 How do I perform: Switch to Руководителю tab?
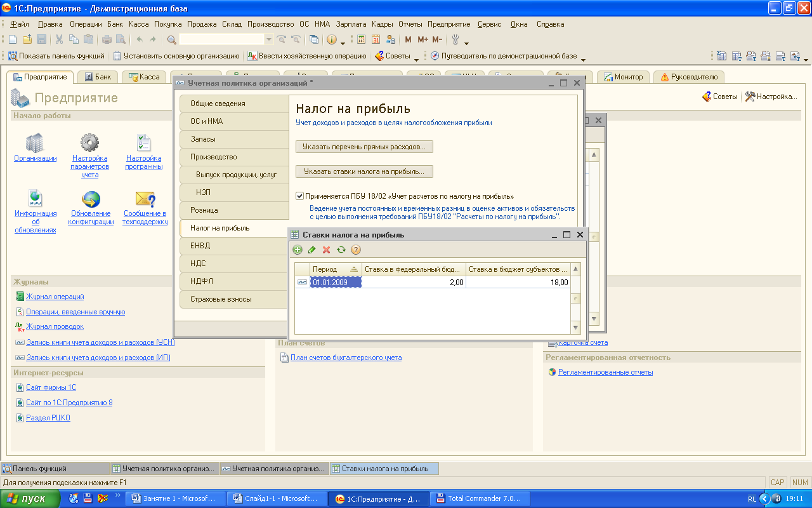point(689,77)
